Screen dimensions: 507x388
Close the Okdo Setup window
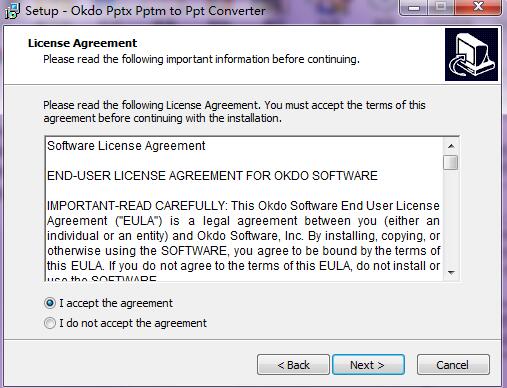point(478,8)
